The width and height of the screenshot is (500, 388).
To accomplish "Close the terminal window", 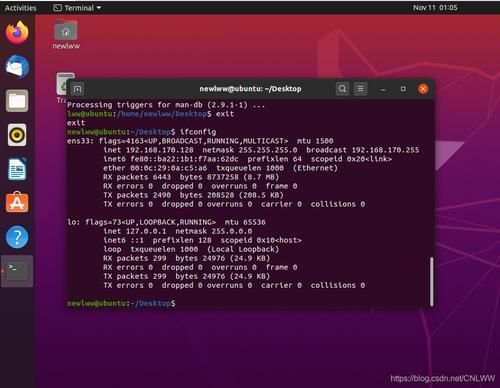I will tap(423, 89).
